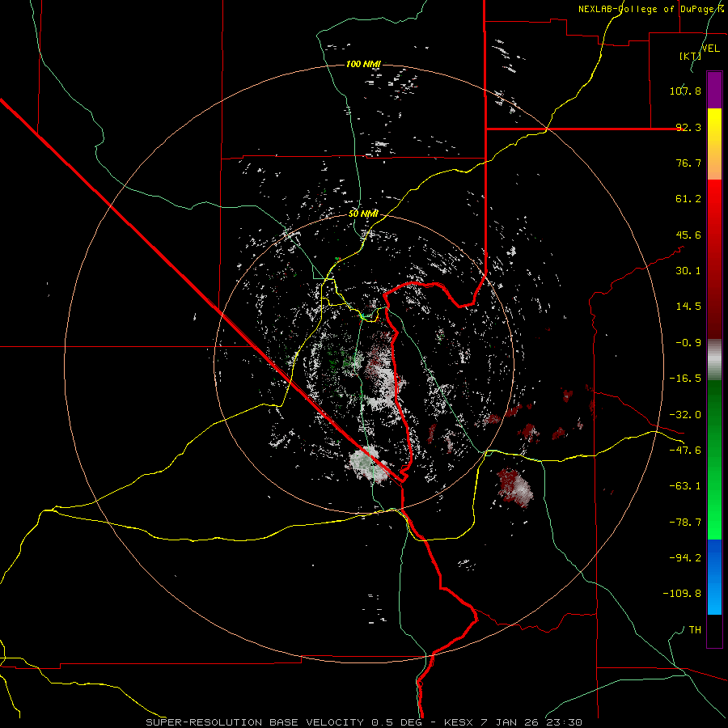This screenshot has height=728, width=728.
Task: Click the gray segment of the color bar
Action: coord(714,359)
